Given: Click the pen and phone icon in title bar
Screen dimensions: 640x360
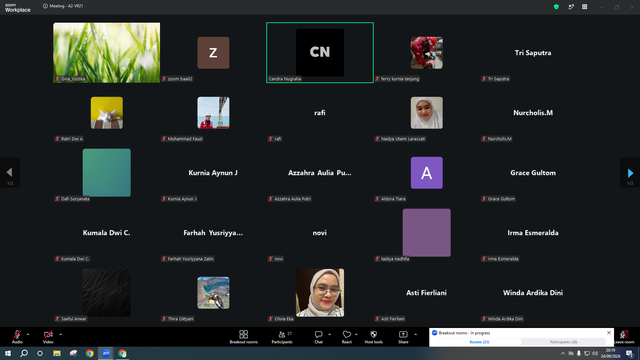Looking at the screenshot, I should tap(571, 7).
